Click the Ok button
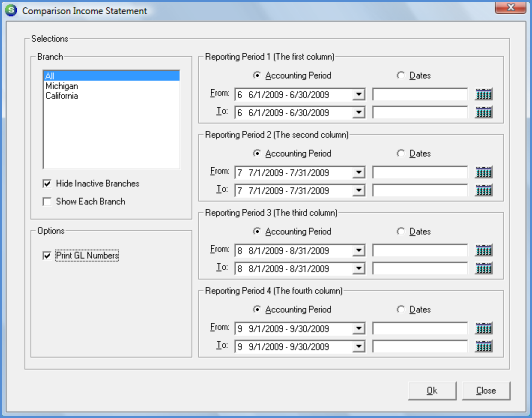532x418 pixels. [432, 391]
